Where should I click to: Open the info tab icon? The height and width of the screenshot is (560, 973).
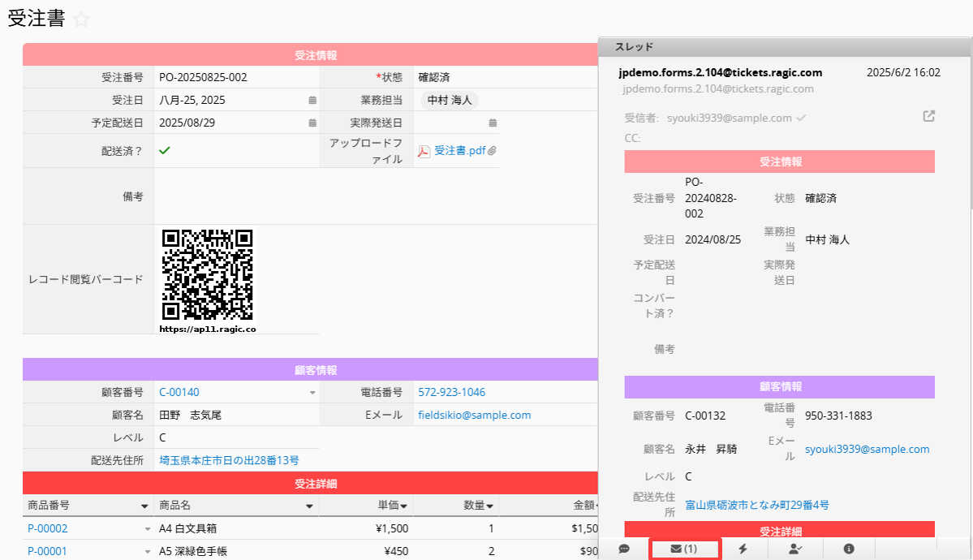pos(849,549)
